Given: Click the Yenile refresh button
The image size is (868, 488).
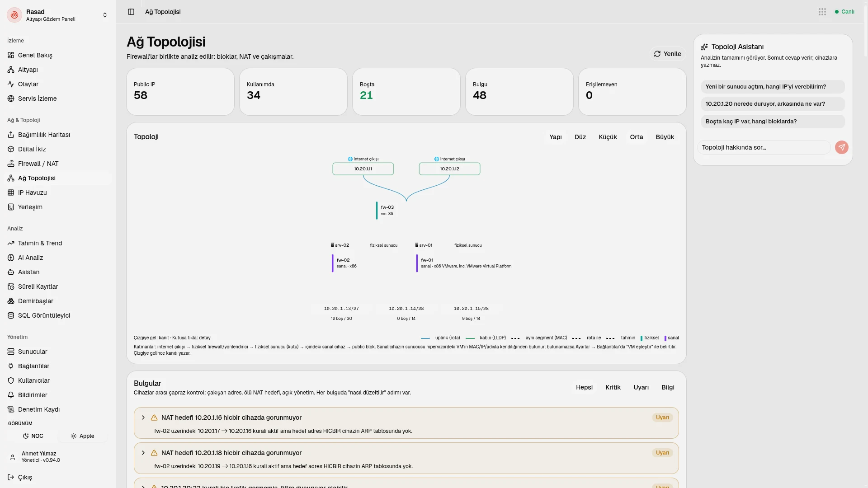Looking at the screenshot, I should tap(667, 54).
